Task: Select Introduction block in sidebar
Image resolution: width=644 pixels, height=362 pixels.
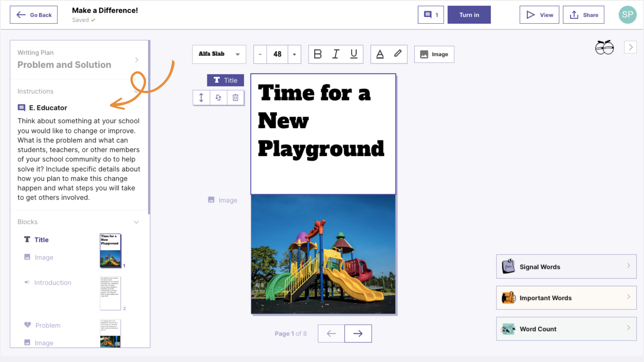Action: 53,283
